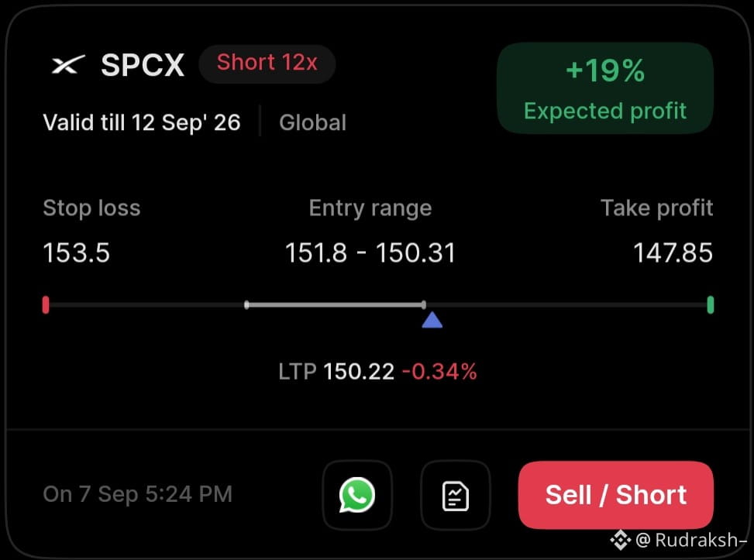
Task: Click the On 7 Sep 5:24 PM timestamp
Action: (x=137, y=494)
